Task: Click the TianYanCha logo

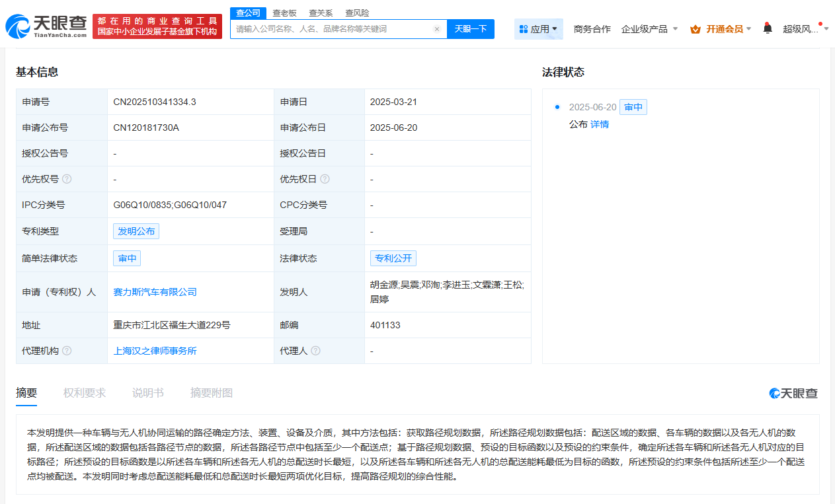Action: tap(46, 26)
